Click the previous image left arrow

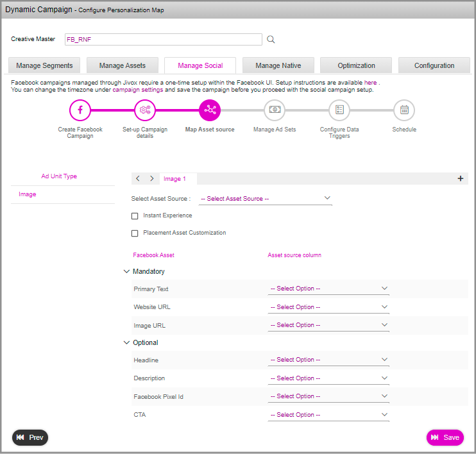pos(138,179)
